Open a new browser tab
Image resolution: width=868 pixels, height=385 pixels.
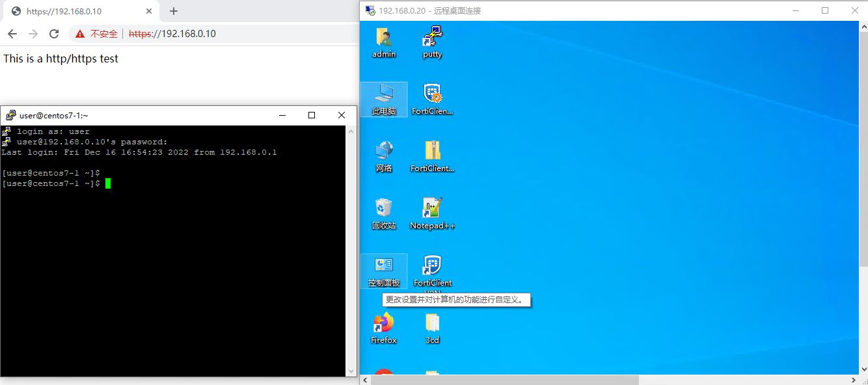click(x=174, y=11)
